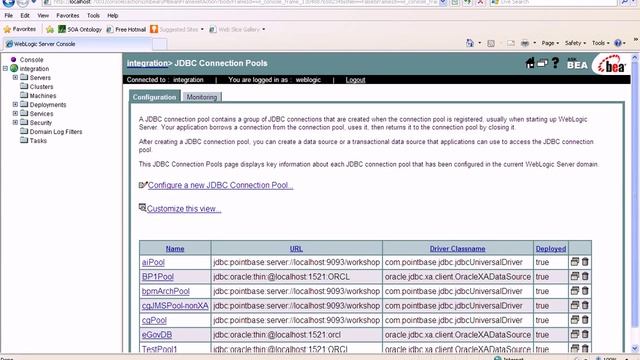Open SOA Ontology favorites bookmark
640x360 pixels.
click(80, 29)
